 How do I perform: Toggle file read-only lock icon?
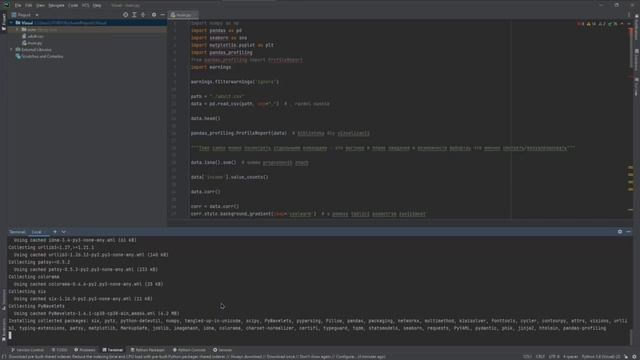tap(626, 357)
